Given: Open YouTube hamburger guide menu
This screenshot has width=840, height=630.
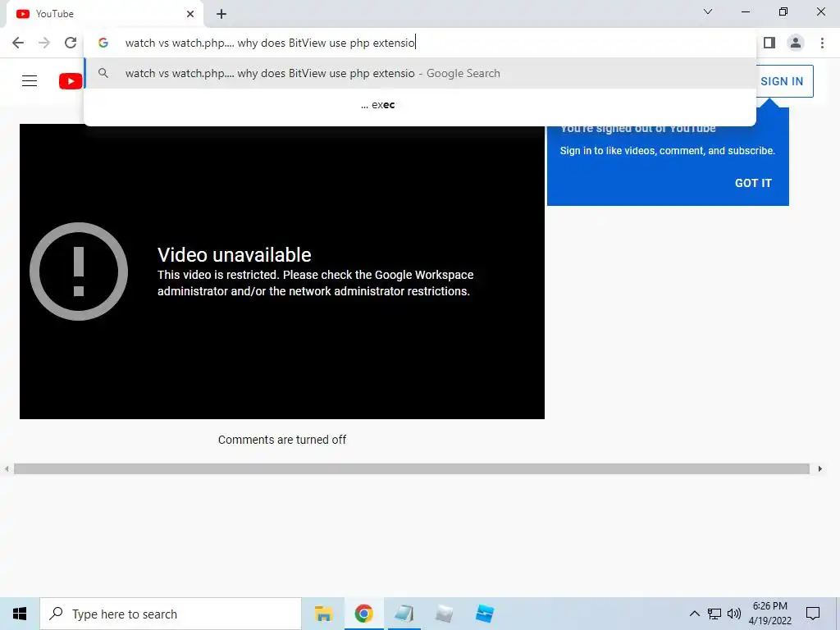Looking at the screenshot, I should [30, 81].
